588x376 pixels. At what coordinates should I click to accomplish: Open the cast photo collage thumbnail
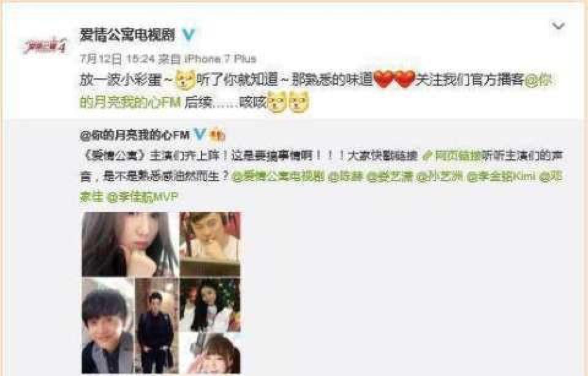pos(161,293)
